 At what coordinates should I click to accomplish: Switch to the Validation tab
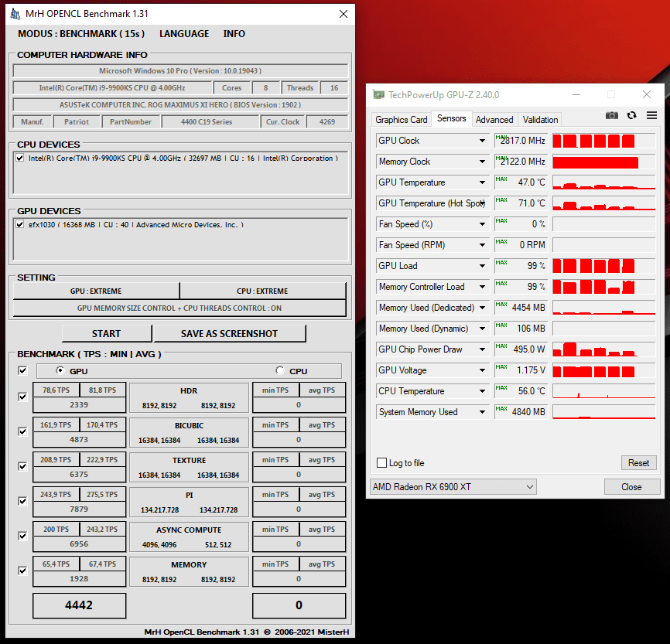coord(540,120)
